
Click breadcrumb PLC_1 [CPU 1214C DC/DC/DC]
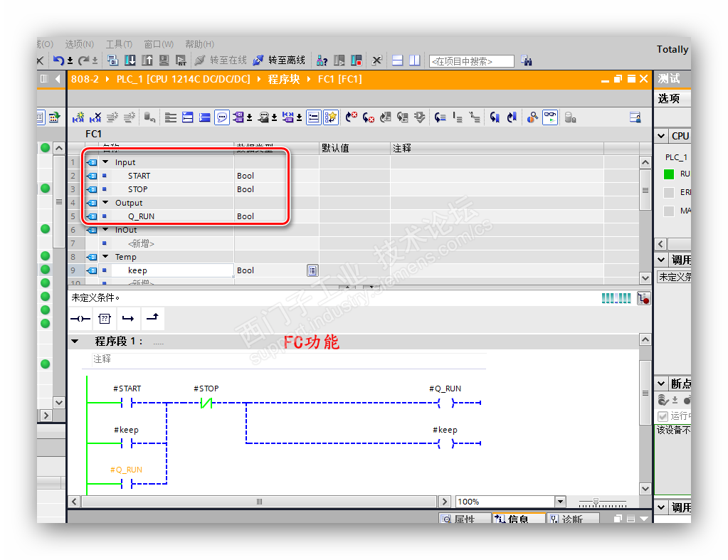tap(184, 80)
